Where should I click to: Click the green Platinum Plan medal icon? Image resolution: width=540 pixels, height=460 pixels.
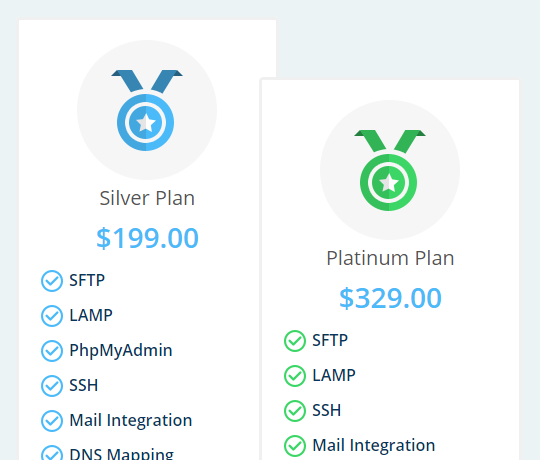pos(390,170)
